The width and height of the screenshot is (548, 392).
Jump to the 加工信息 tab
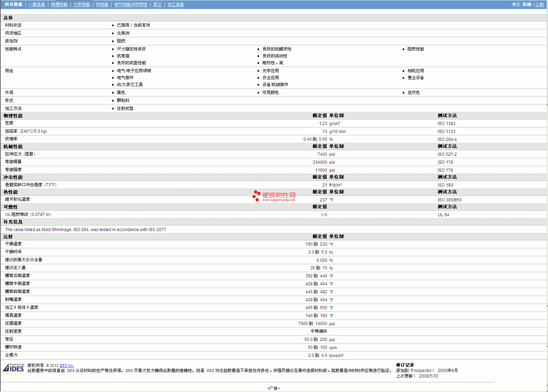(176, 4)
